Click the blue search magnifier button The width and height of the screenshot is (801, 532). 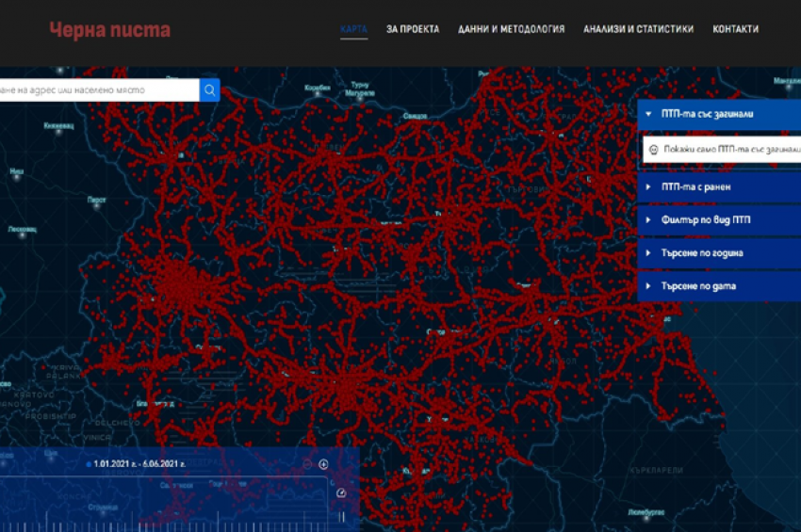tap(209, 89)
